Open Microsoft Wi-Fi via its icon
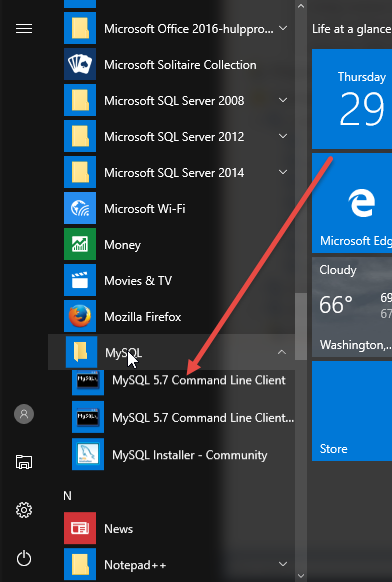Screen dimensions: 392x582 tap(80, 208)
